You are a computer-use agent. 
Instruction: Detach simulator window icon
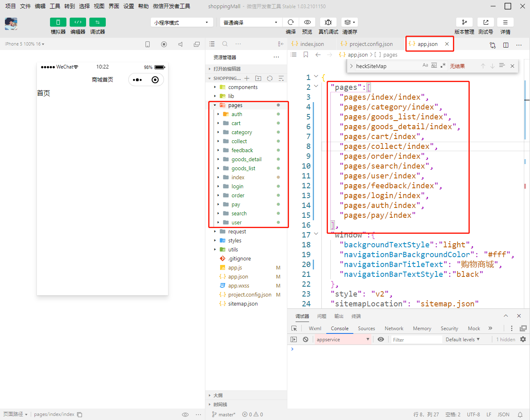coord(197,44)
